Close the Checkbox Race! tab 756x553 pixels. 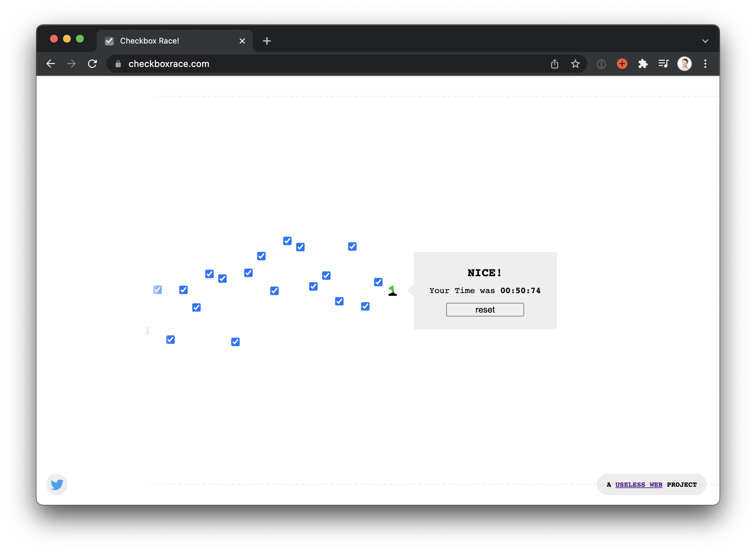(242, 41)
